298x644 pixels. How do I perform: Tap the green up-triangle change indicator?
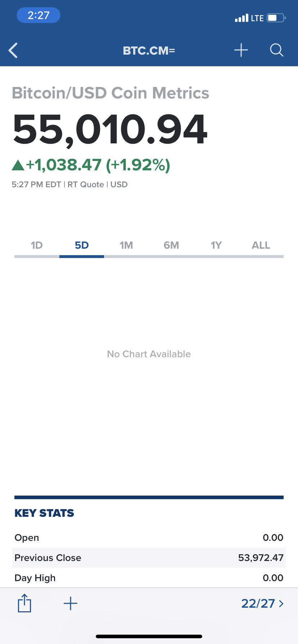(x=18, y=165)
